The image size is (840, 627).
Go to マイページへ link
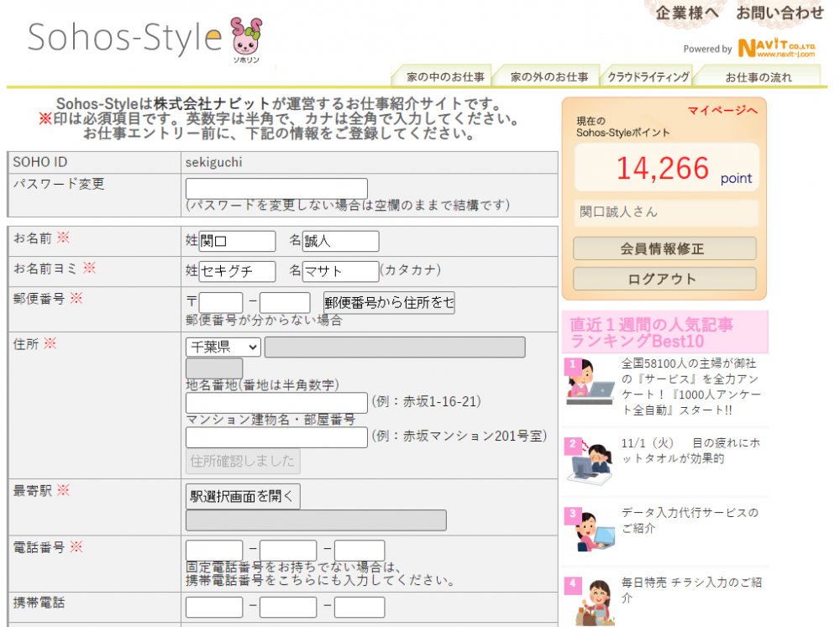tap(722, 110)
